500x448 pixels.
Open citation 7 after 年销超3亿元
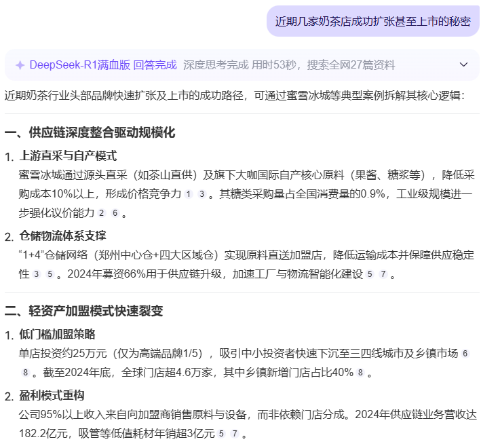point(234,434)
